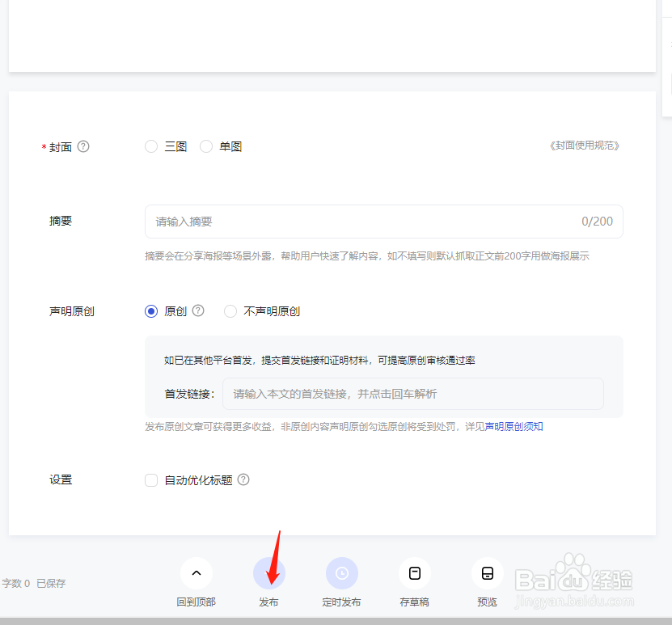Image resolution: width=672 pixels, height=625 pixels.
Task: Click the 存草稿 save draft icon
Action: click(x=414, y=572)
